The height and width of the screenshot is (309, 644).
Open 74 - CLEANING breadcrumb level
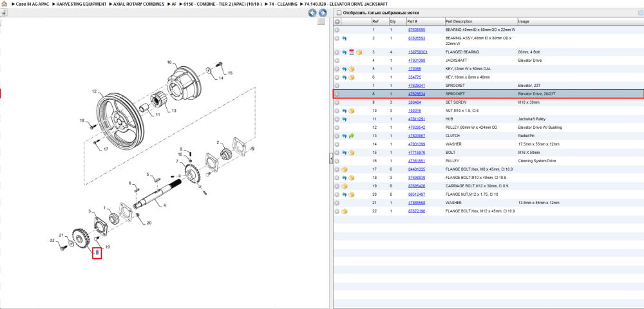tap(283, 4)
